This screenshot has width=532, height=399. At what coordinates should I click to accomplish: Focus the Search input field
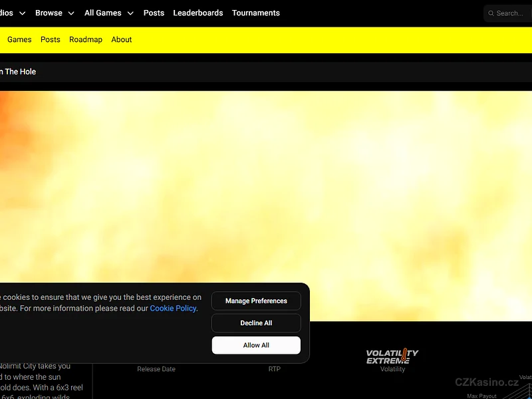coord(512,13)
